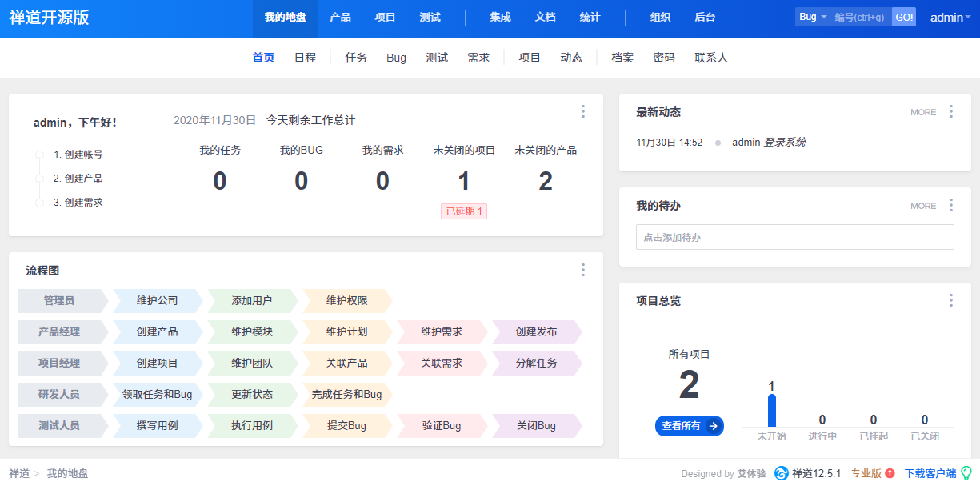
Task: Click the 分解任务 flowchart step
Action: pyautogui.click(x=537, y=363)
